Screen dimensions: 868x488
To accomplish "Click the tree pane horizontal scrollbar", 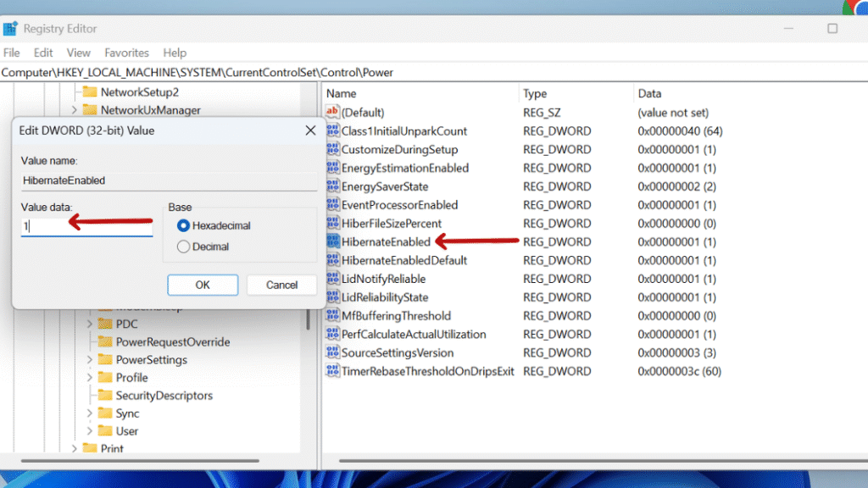I will click(140, 460).
